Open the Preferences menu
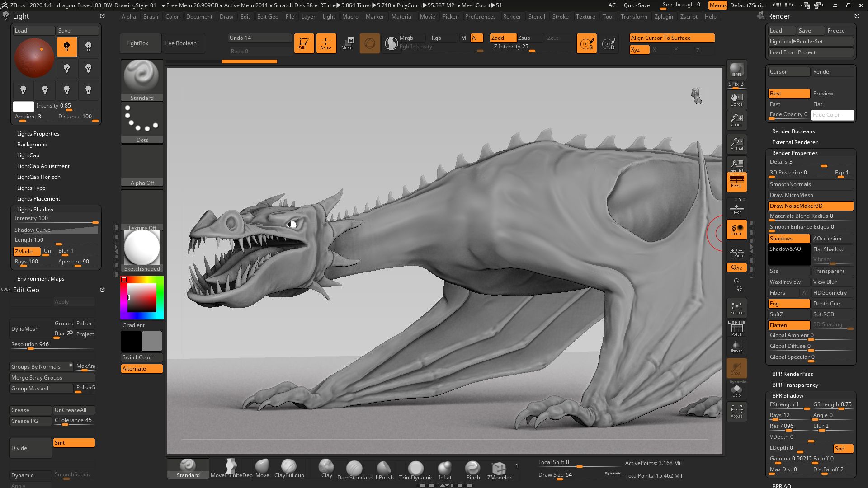The image size is (868, 488). click(x=480, y=17)
